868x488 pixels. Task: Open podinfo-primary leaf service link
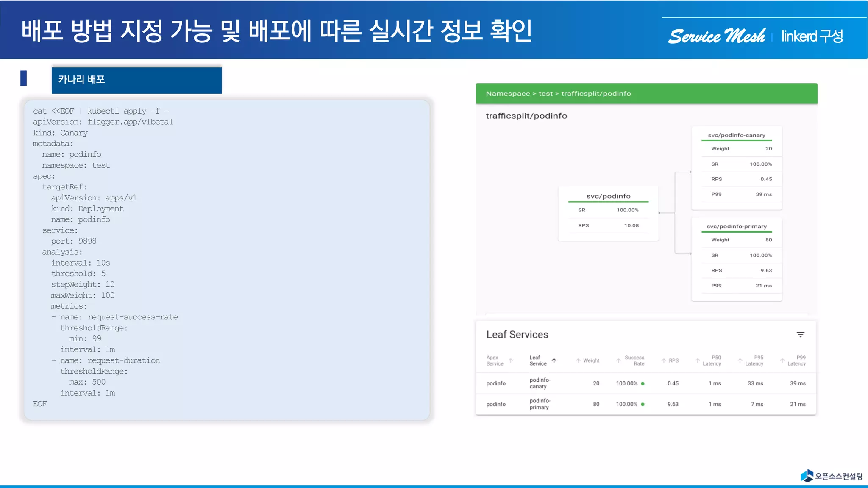point(540,404)
